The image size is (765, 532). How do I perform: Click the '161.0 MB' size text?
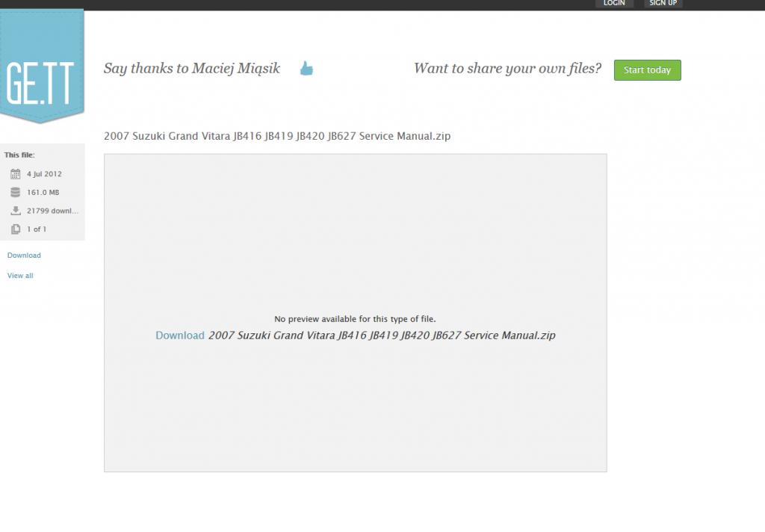43,192
